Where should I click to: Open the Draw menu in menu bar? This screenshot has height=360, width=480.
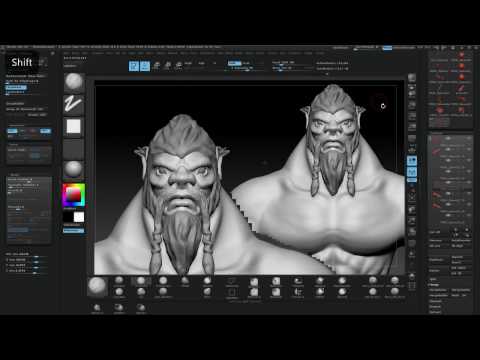click(110, 53)
